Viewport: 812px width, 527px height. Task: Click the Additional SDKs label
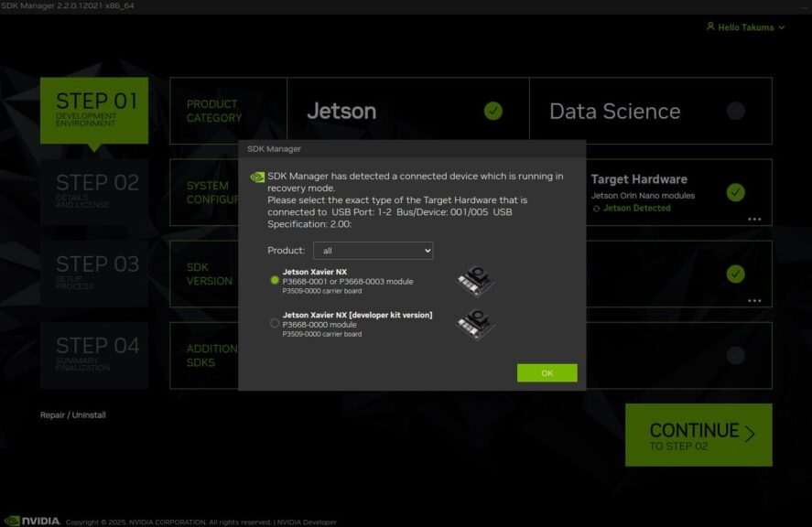tap(211, 356)
